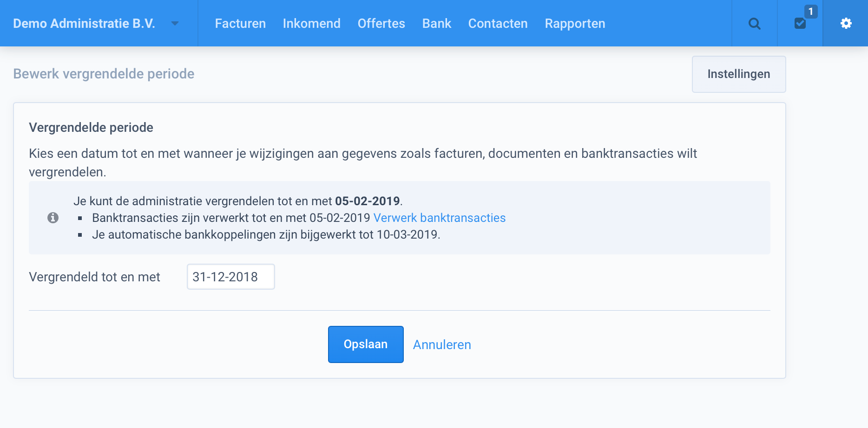
Task: Open the Contacten page
Action: click(498, 23)
